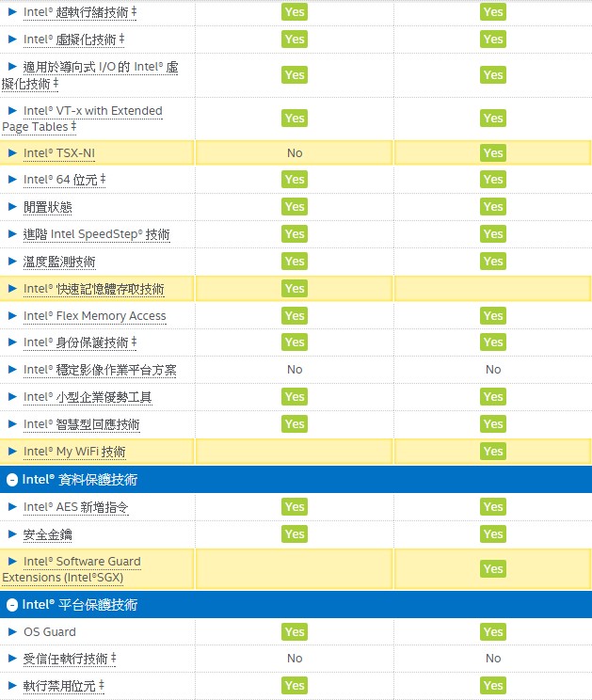Open the Intel AES 新增指令 link
Viewport: 592px width, 700px height.
(x=76, y=507)
